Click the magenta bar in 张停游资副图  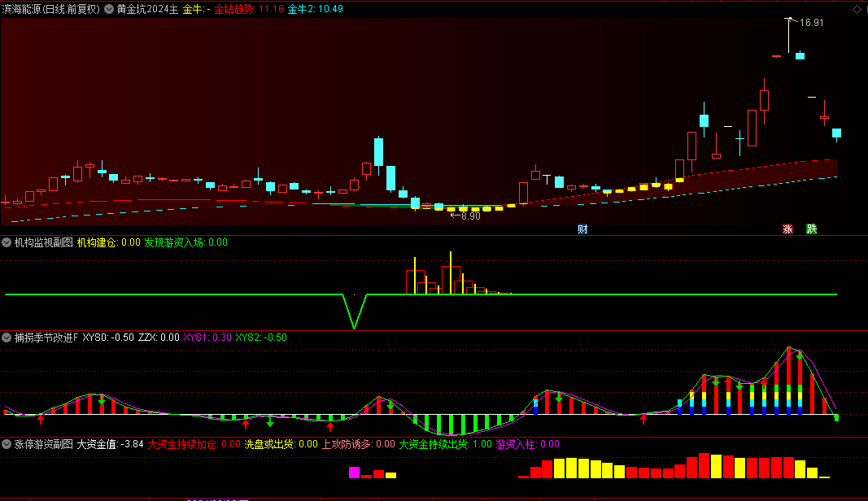coord(355,473)
